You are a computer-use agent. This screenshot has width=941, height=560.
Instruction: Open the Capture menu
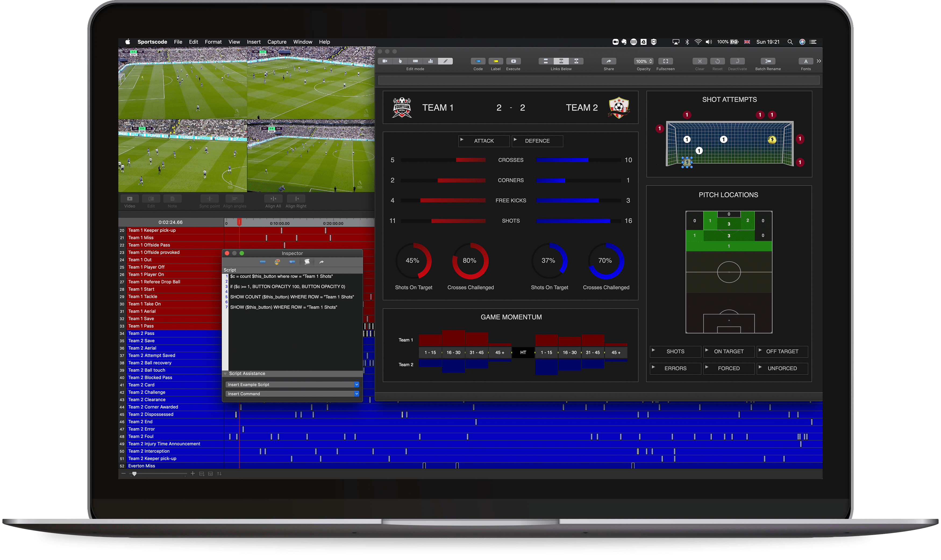coord(277,42)
